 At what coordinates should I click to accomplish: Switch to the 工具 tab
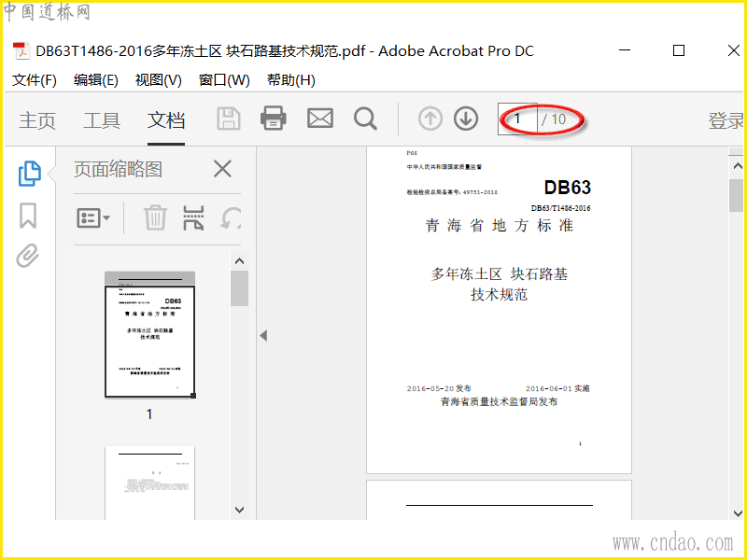[x=102, y=120]
